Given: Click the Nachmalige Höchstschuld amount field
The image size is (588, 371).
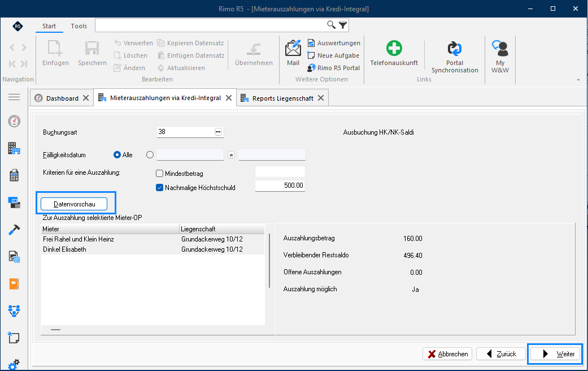Looking at the screenshot, I should [x=280, y=185].
